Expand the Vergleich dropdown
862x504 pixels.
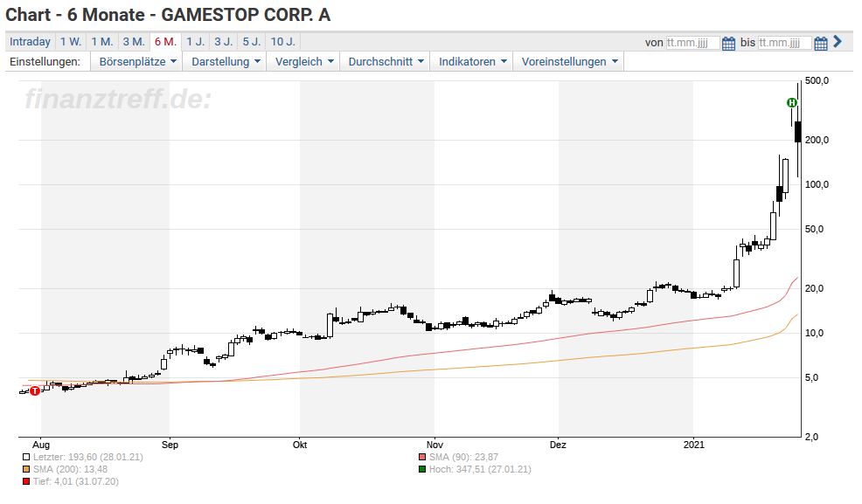click(x=304, y=61)
